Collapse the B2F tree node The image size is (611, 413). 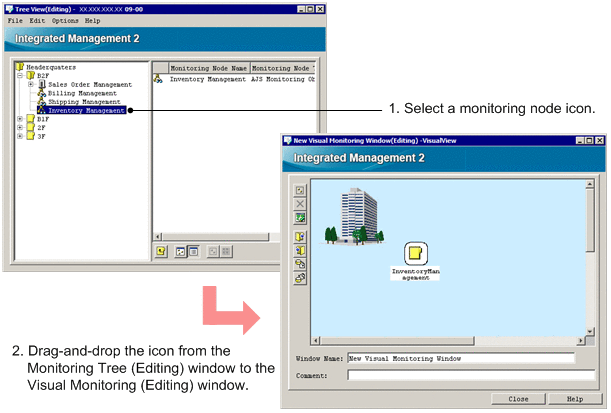coord(20,75)
